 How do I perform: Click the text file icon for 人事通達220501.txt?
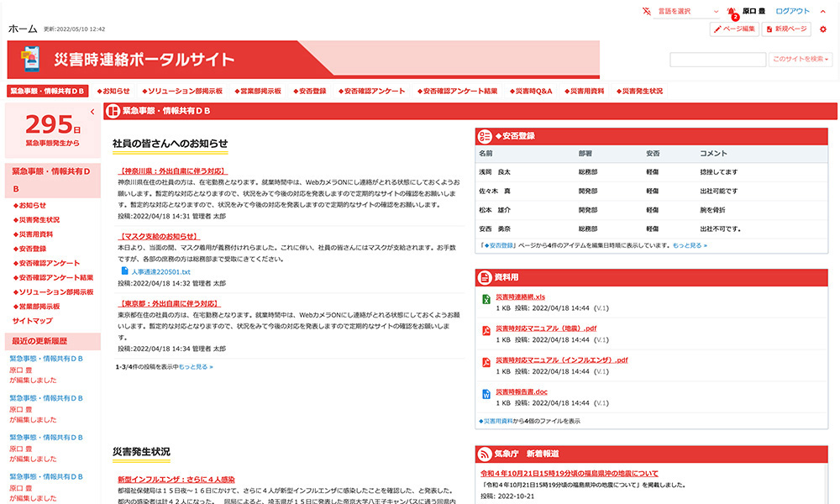pyautogui.click(x=124, y=271)
